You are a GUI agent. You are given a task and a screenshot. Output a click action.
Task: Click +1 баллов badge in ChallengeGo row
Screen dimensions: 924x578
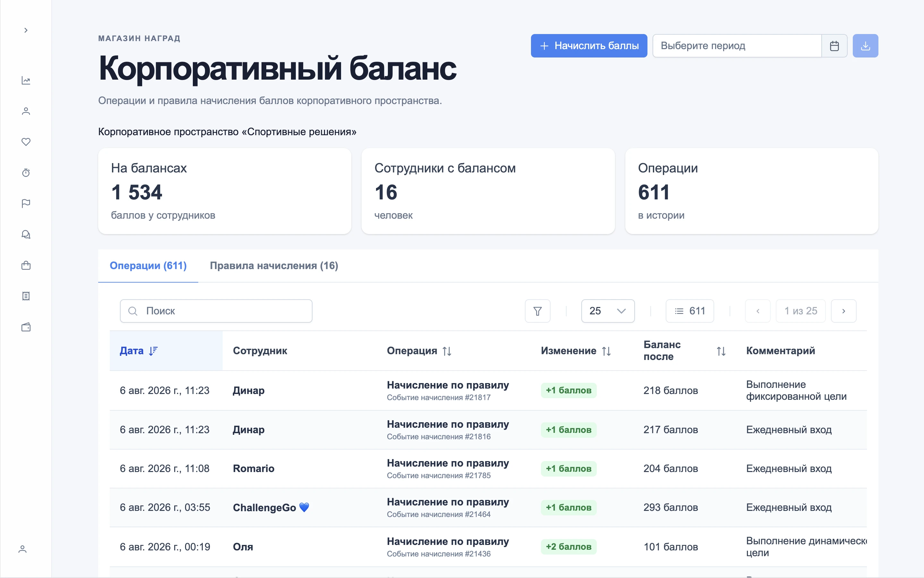(x=569, y=508)
